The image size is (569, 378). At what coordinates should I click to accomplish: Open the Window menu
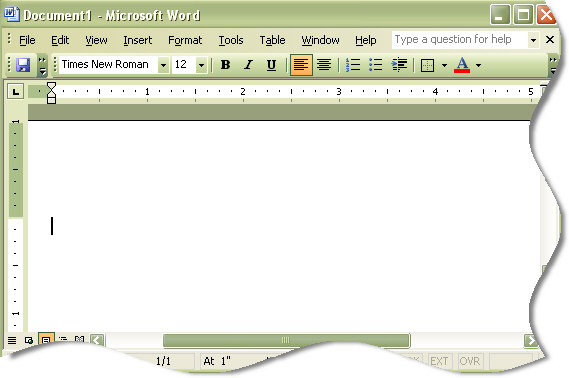click(x=320, y=40)
